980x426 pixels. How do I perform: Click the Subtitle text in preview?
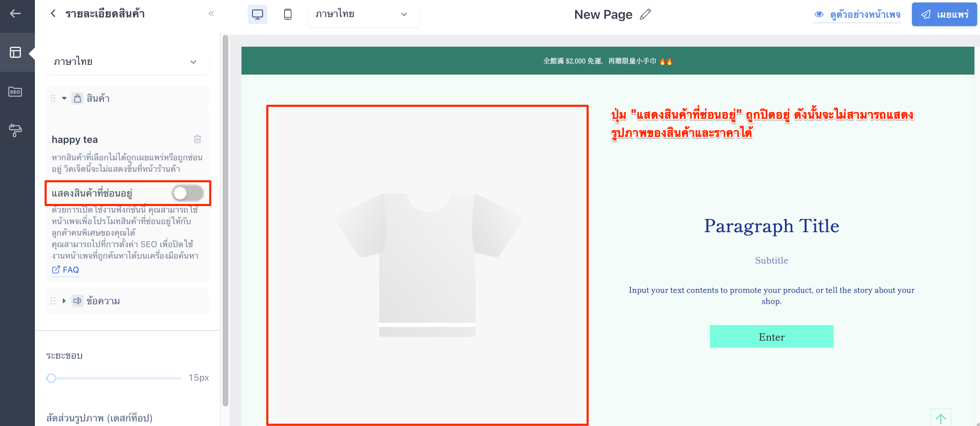[772, 260]
